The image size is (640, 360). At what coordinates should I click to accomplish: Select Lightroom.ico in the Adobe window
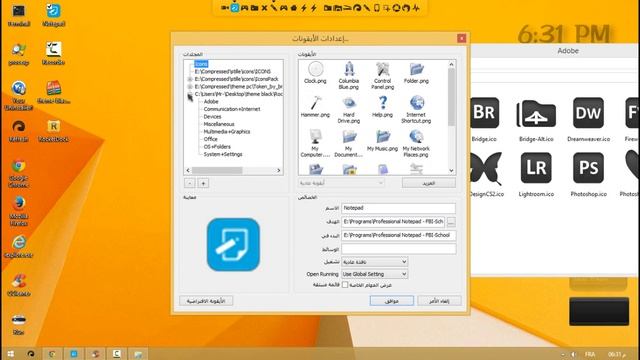536,175
